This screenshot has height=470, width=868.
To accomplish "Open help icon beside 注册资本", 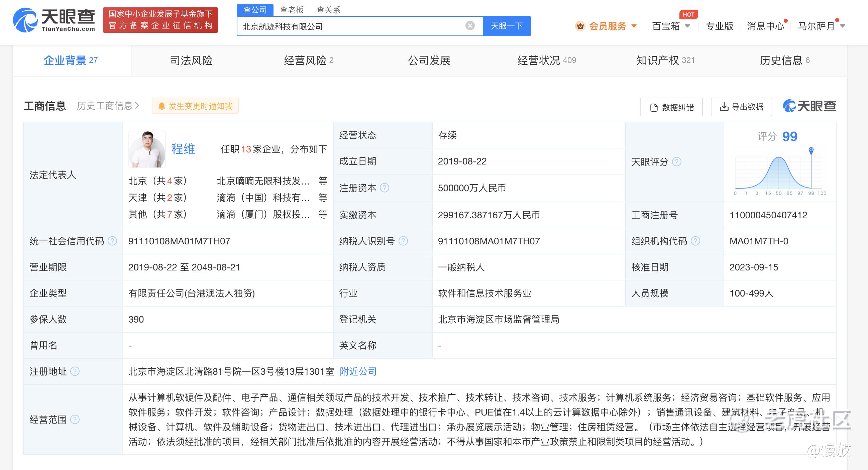I will click(385, 188).
